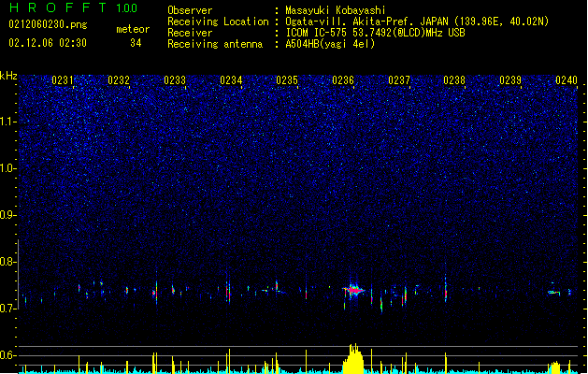The height and width of the screenshot is (374, 588).
Task: Click the 0240 time marker
Action: pyautogui.click(x=566, y=80)
